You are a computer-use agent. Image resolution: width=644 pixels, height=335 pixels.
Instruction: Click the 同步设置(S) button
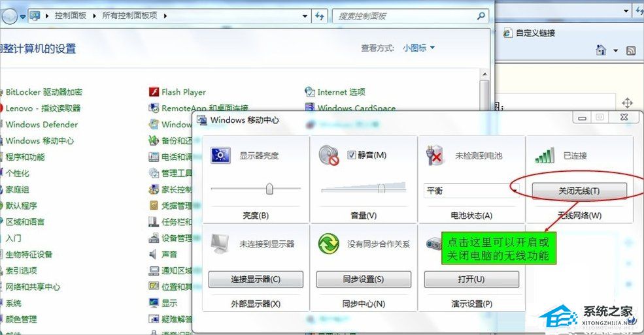pyautogui.click(x=364, y=279)
